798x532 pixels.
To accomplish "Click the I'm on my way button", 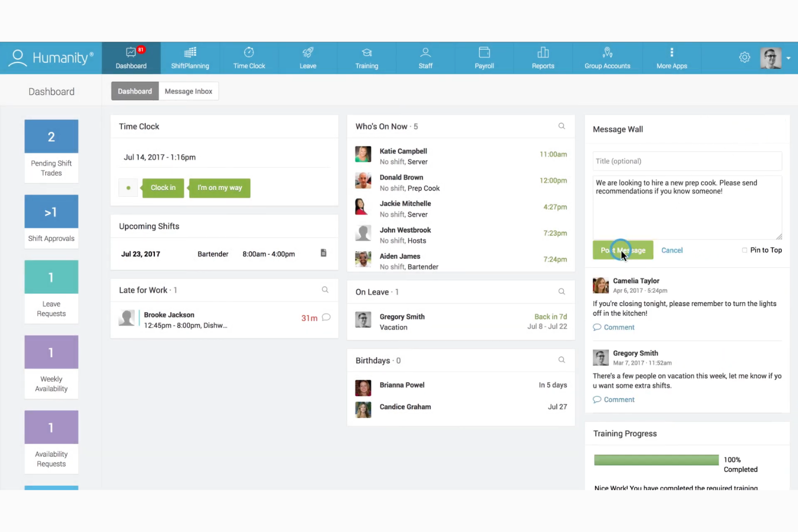I will [219, 188].
